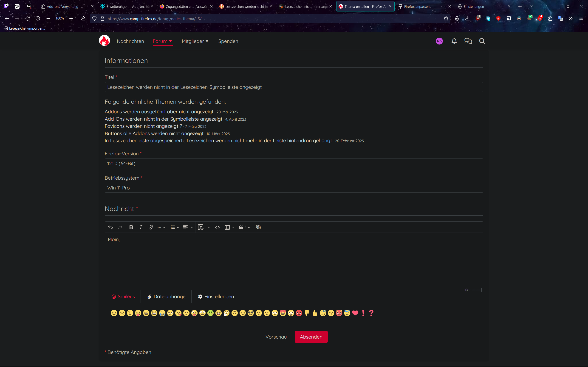This screenshot has width=588, height=367.
Task: Insert the red heart smiley
Action: [x=355, y=313]
